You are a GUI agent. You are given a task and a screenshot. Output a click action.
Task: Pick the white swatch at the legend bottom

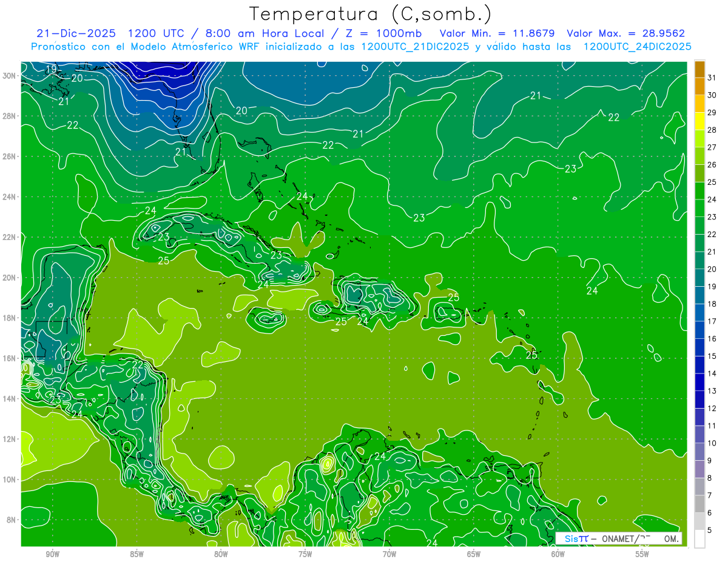coord(700,539)
